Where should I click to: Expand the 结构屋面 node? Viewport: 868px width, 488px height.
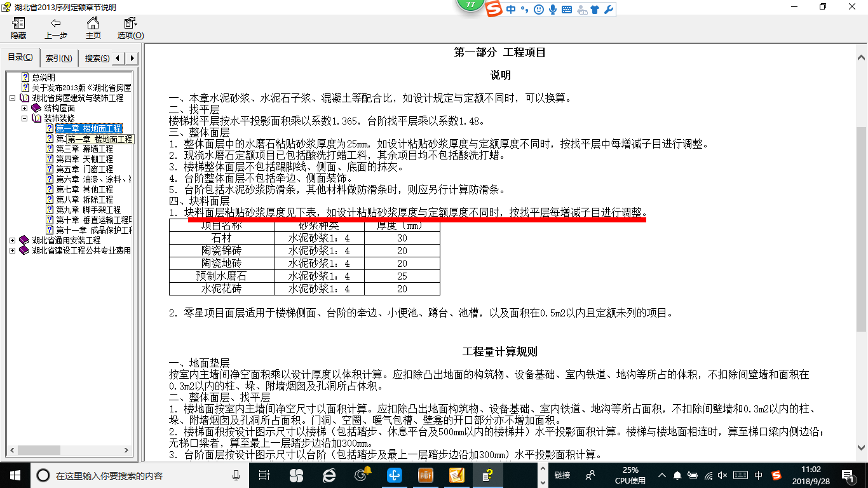pos(24,108)
